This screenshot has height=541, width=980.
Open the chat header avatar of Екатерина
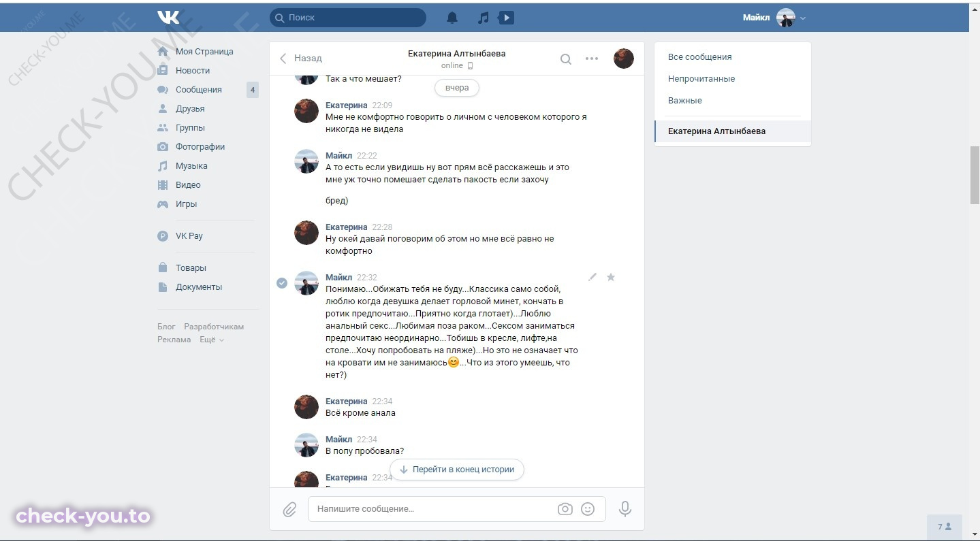tap(624, 59)
